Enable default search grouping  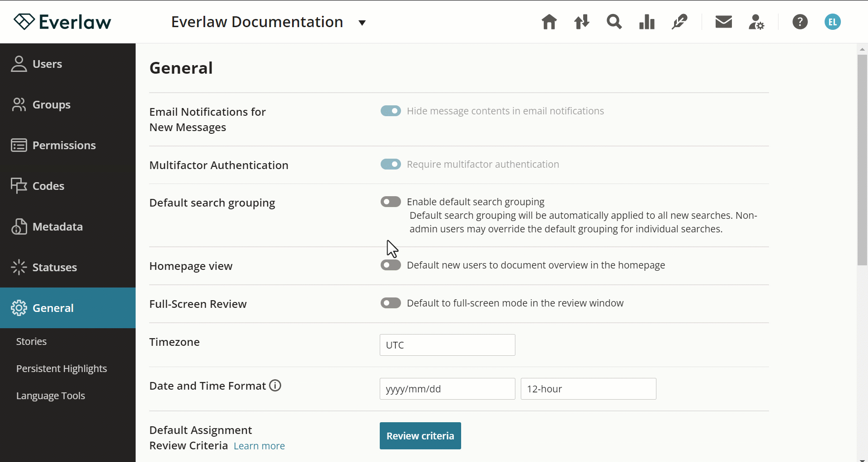point(391,202)
